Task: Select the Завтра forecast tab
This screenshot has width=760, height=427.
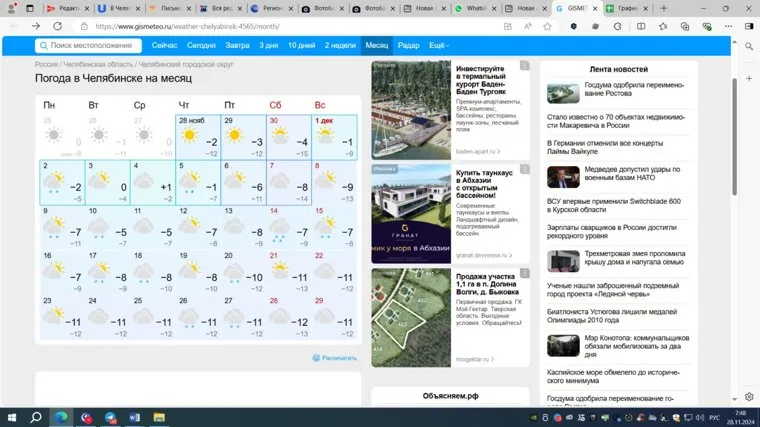Action: 237,46
